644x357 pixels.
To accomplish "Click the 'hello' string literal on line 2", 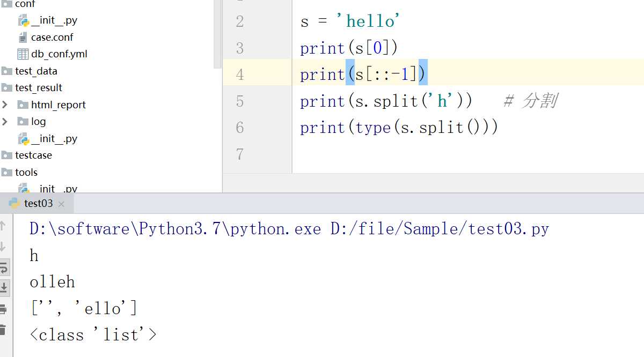I will [368, 21].
